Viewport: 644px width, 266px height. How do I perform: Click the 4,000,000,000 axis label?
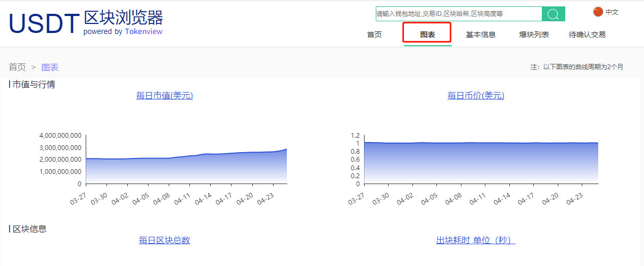(x=60, y=135)
